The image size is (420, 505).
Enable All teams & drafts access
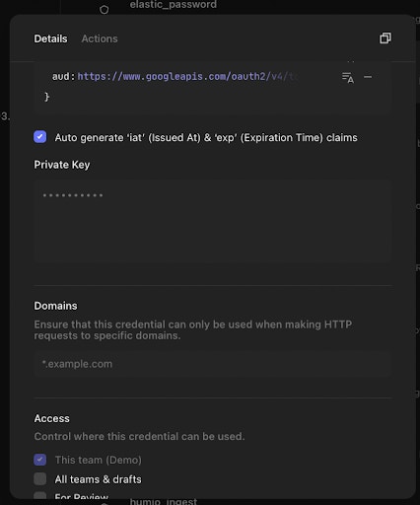40,479
